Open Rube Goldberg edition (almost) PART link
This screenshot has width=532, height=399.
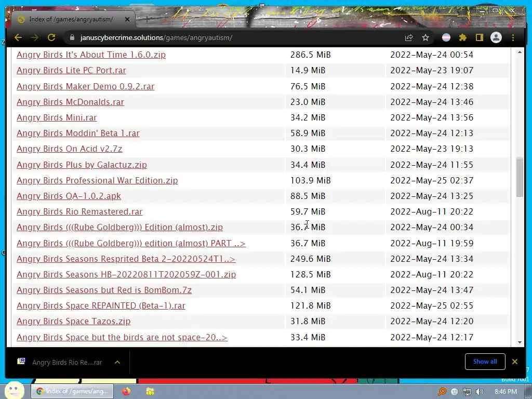coord(131,243)
